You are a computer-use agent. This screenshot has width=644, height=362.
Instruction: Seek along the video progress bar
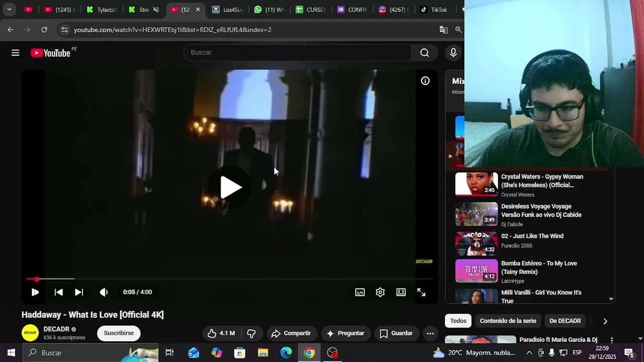(229, 279)
